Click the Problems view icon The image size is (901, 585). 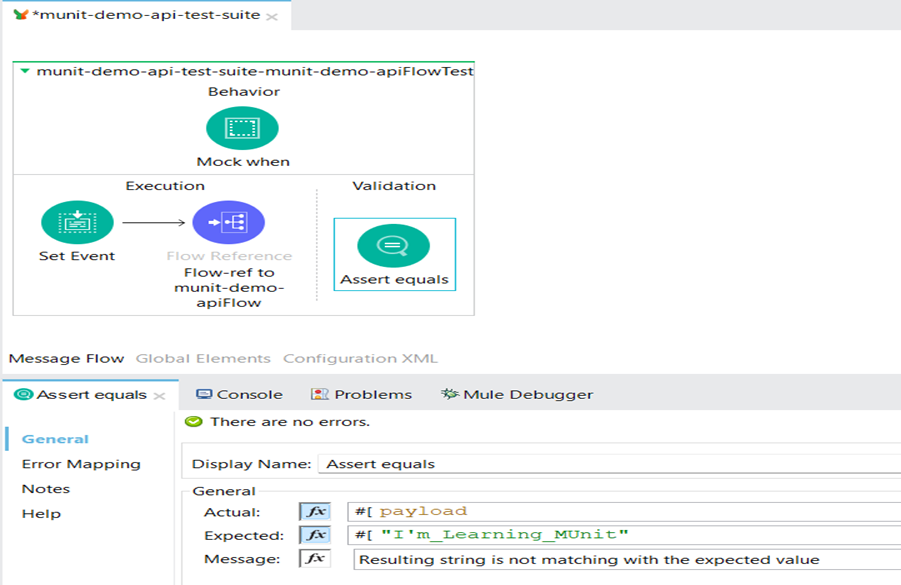tap(318, 393)
